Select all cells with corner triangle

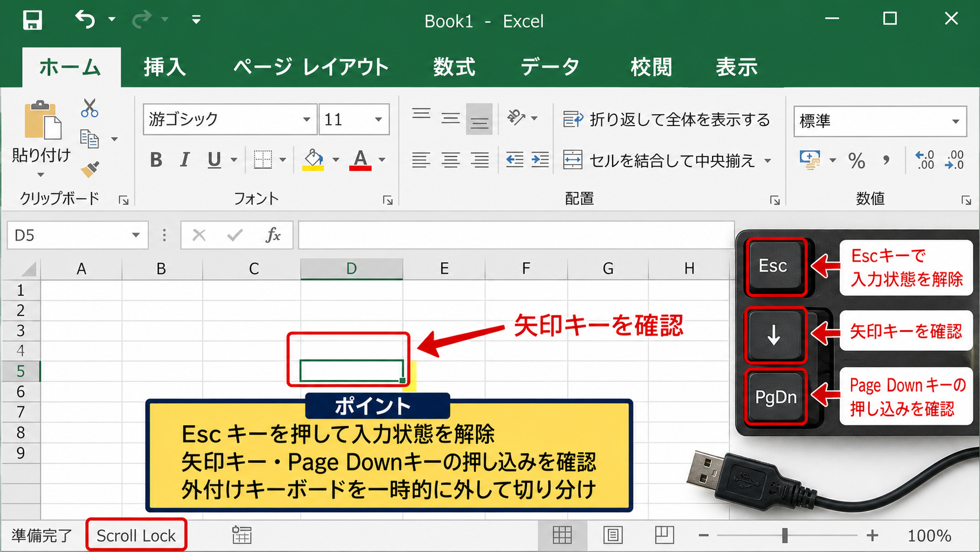[28, 269]
